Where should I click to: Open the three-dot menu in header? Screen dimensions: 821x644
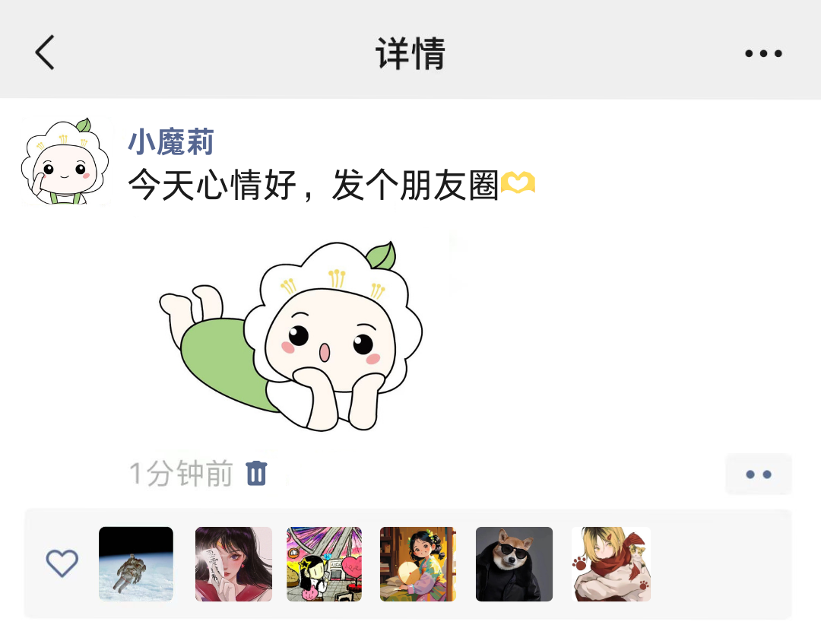click(763, 53)
